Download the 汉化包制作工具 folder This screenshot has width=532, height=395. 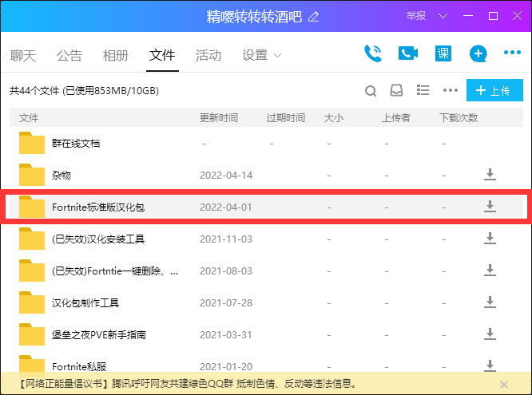pyautogui.click(x=490, y=302)
